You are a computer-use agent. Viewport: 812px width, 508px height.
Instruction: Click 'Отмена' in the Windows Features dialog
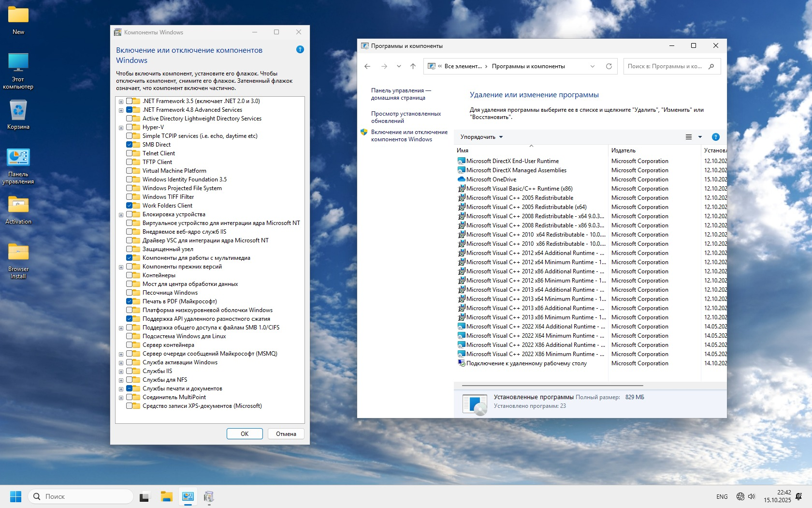286,434
